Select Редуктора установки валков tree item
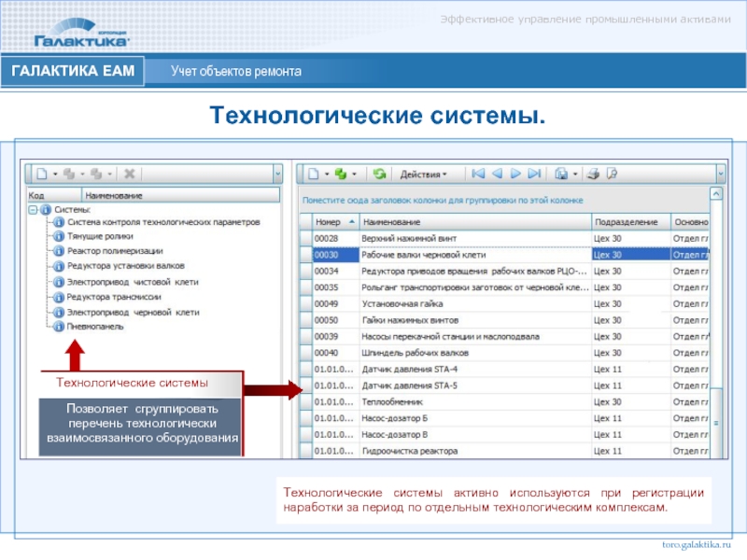Screen dimensions: 747x560 126,266
